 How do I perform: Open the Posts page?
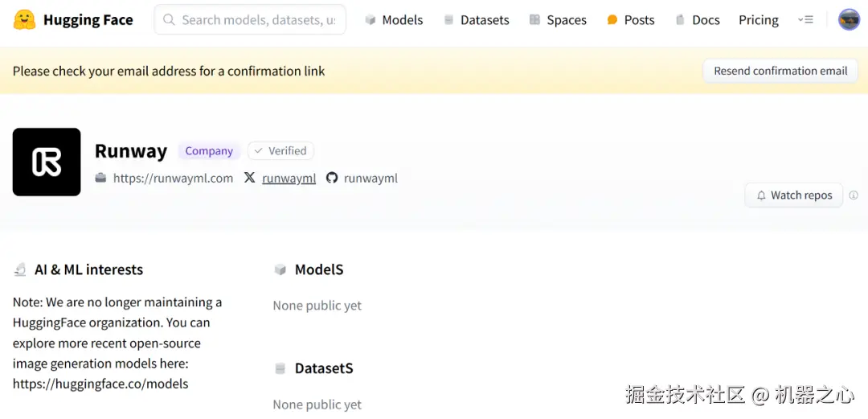point(631,19)
